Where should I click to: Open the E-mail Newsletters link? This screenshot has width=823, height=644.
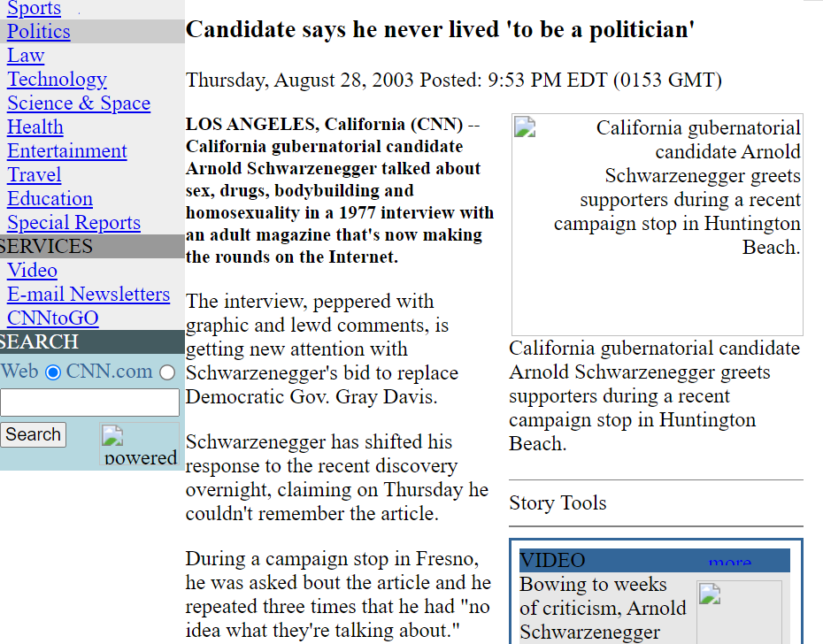pos(88,294)
